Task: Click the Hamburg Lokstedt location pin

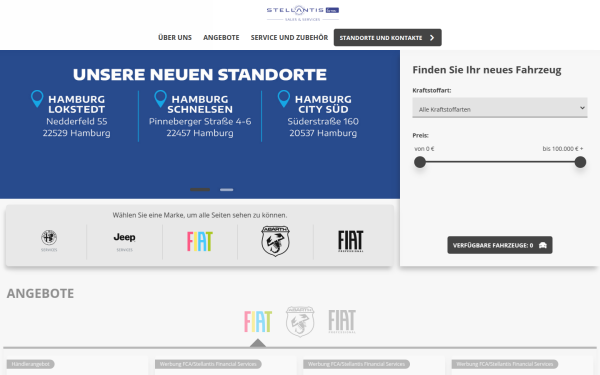Action: click(37, 99)
